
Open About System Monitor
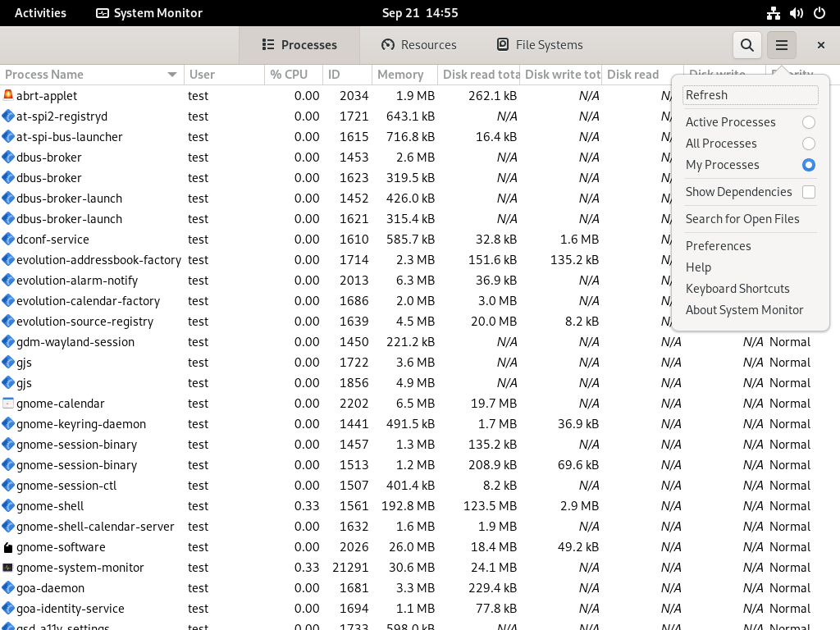pos(751,310)
